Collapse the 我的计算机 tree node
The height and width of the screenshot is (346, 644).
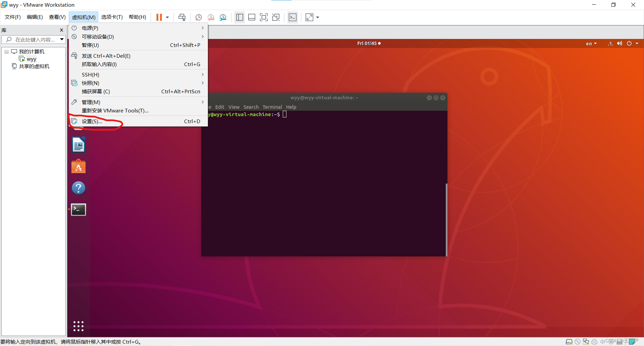[6, 52]
